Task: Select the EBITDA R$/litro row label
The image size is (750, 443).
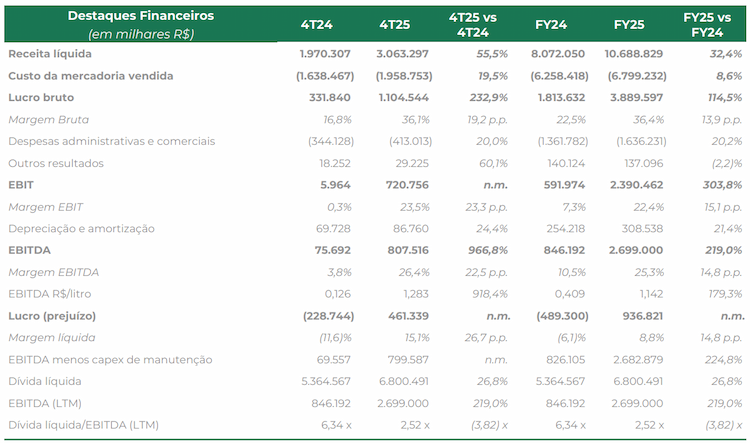Action: (49, 294)
